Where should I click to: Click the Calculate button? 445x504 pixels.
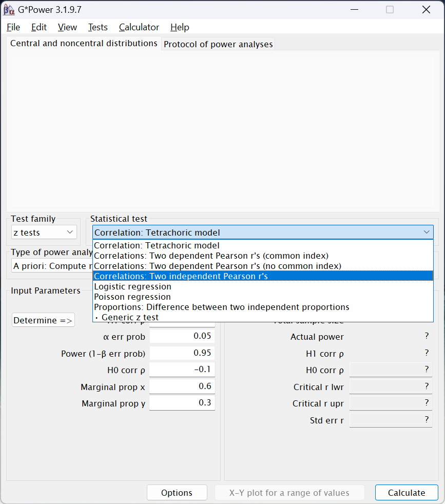(407, 492)
